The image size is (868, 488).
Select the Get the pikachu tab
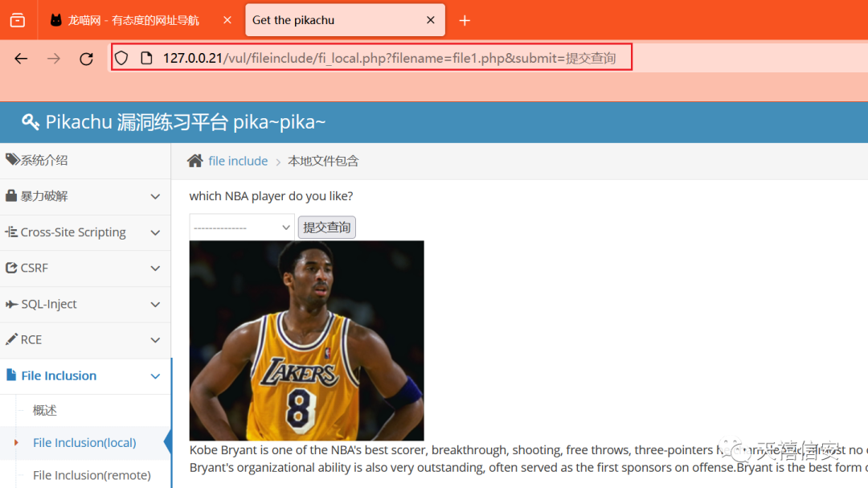(345, 20)
